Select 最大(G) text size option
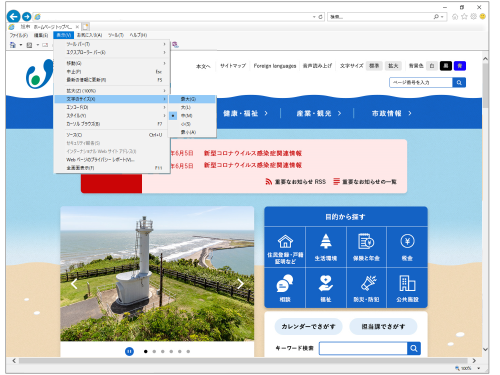Image resolution: width=500 pixels, height=375 pixels. point(192,99)
